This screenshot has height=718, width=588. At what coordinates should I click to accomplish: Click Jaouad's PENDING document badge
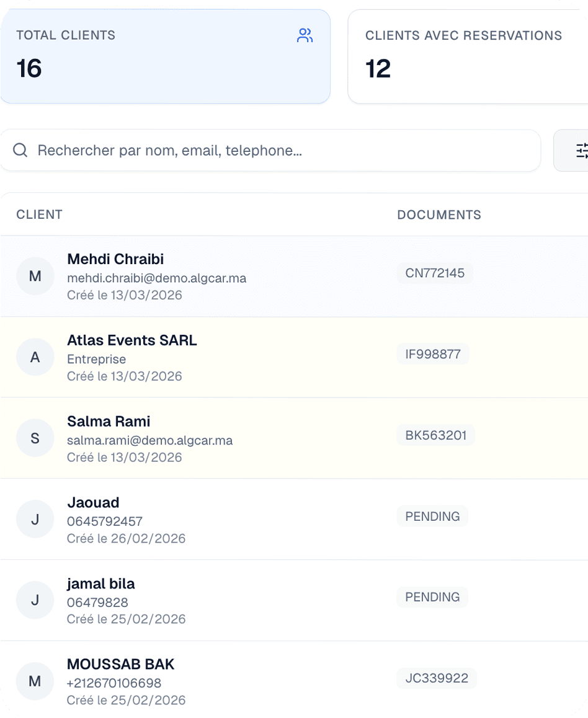[x=432, y=516]
